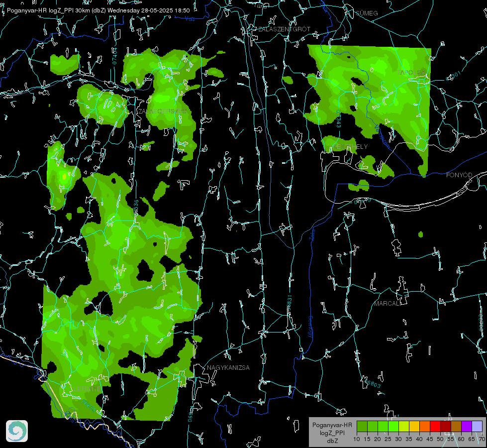Image resolution: width=487 pixels, height=448 pixels.
Task: Click the ZALASZENTGRÓT city label
Action: 284,29
